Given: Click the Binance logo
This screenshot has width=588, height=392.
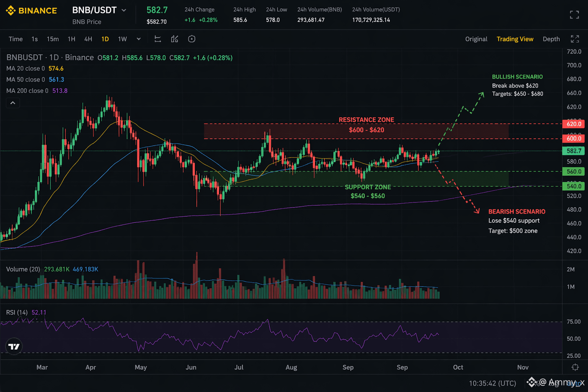Looking at the screenshot, I should point(31,11).
